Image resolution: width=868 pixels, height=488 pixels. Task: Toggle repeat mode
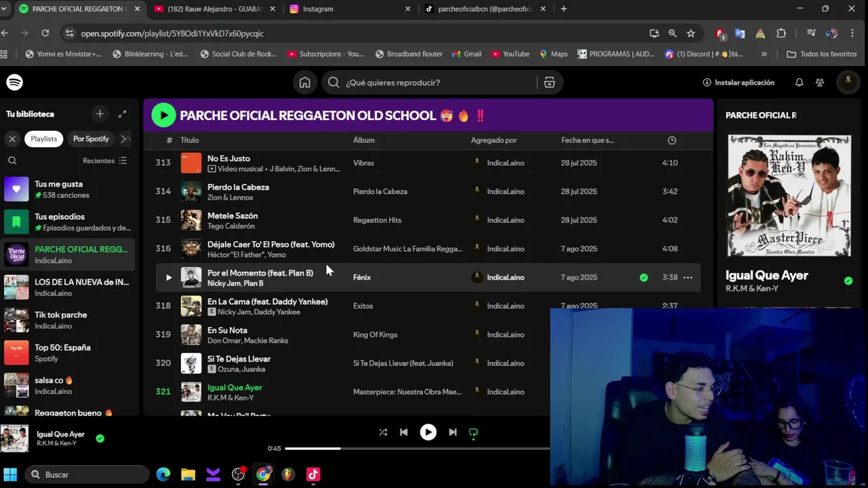click(x=473, y=432)
